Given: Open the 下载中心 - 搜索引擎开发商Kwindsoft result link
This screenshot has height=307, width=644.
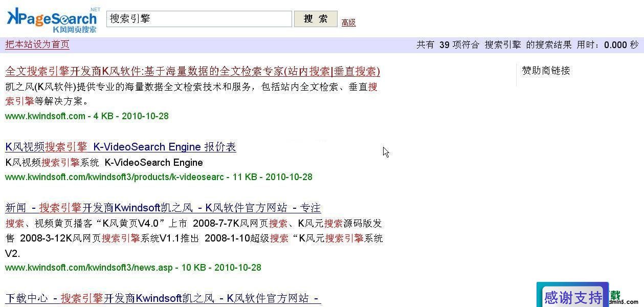Looking at the screenshot, I should coord(163,298).
